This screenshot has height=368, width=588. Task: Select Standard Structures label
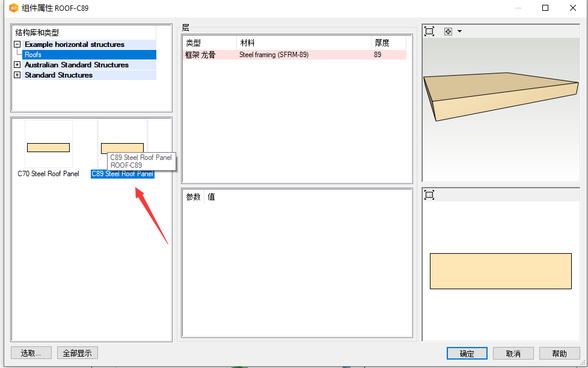tap(58, 75)
